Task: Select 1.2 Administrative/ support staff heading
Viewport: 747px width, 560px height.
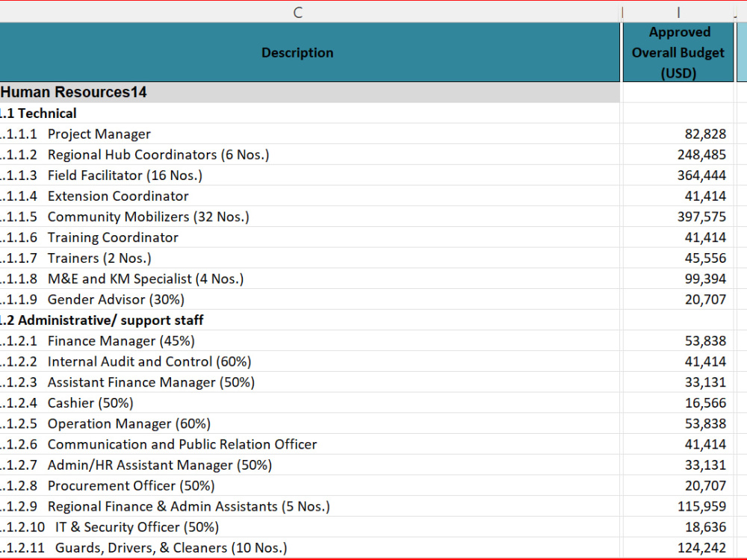Action: click(310, 320)
